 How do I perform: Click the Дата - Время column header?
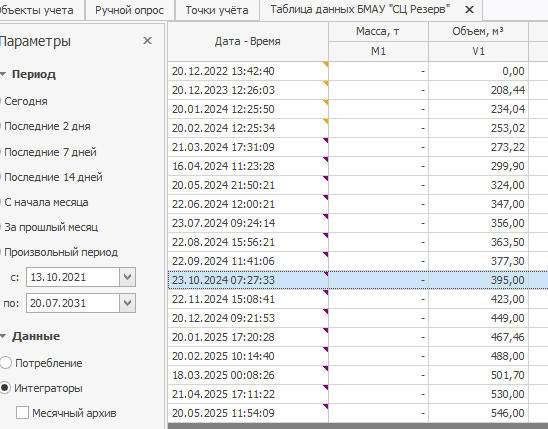(x=248, y=42)
